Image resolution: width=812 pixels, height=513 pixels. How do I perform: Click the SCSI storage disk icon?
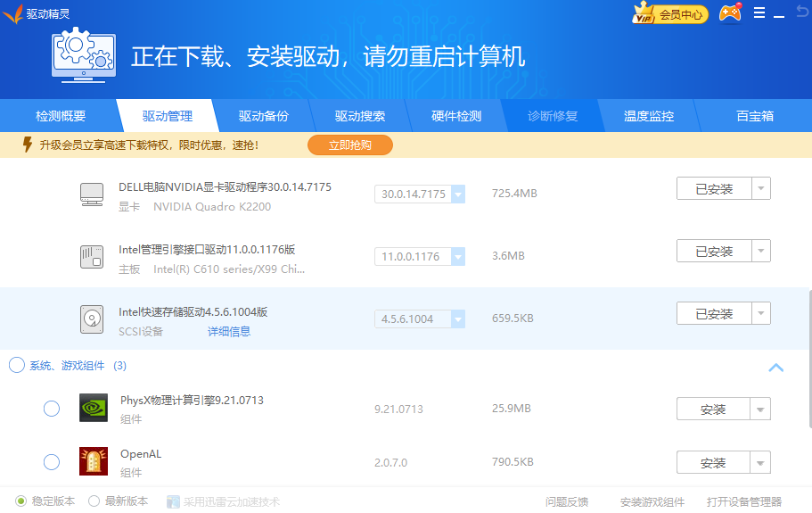click(92, 319)
